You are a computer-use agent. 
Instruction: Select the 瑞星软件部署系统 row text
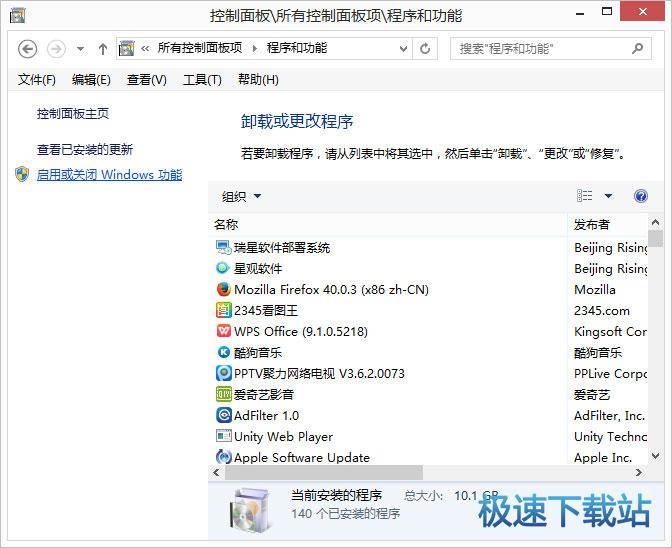point(282,248)
